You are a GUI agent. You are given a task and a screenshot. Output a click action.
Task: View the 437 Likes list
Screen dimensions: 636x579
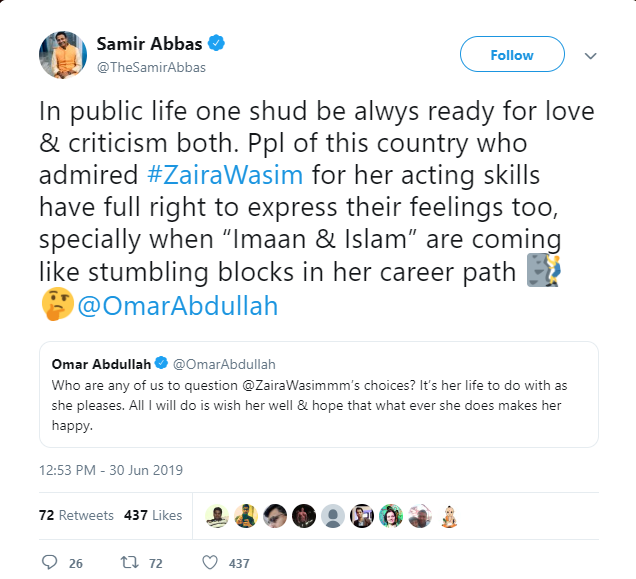pos(153,515)
